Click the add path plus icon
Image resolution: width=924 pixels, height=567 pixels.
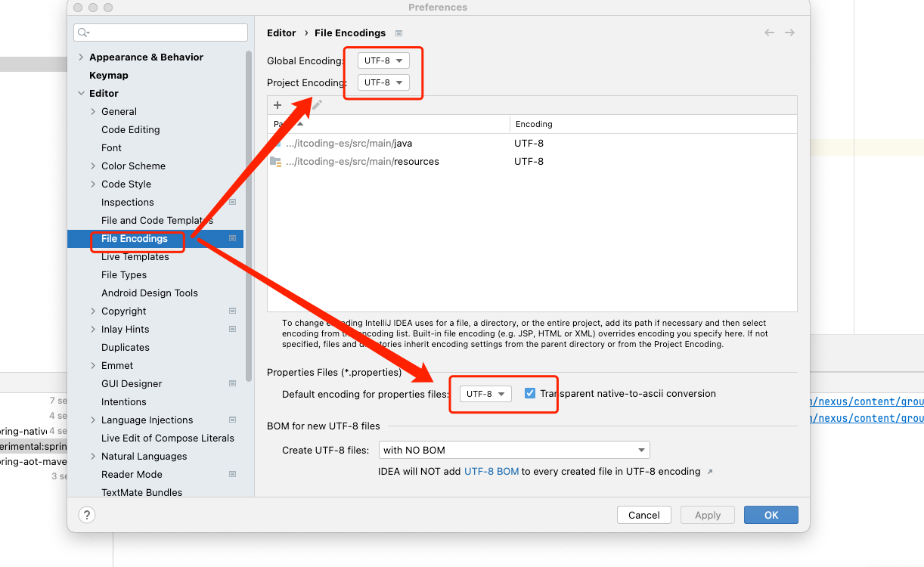point(278,105)
